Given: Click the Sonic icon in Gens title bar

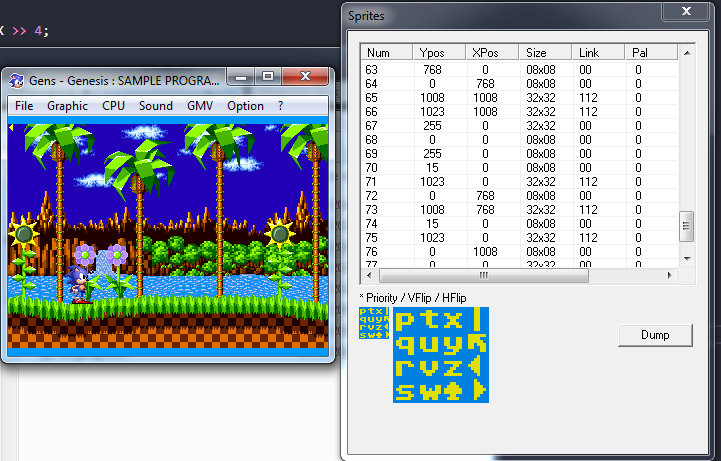Looking at the screenshot, I should (x=17, y=80).
